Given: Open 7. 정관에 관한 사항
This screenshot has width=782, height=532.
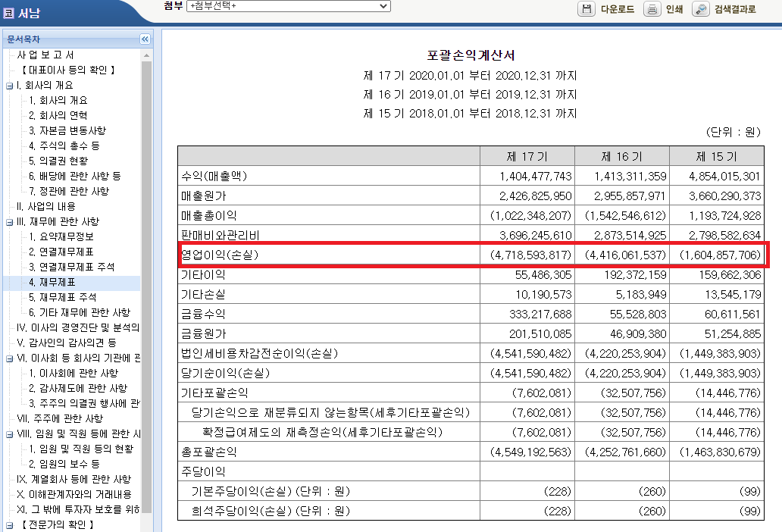Looking at the screenshot, I should tap(69, 191).
